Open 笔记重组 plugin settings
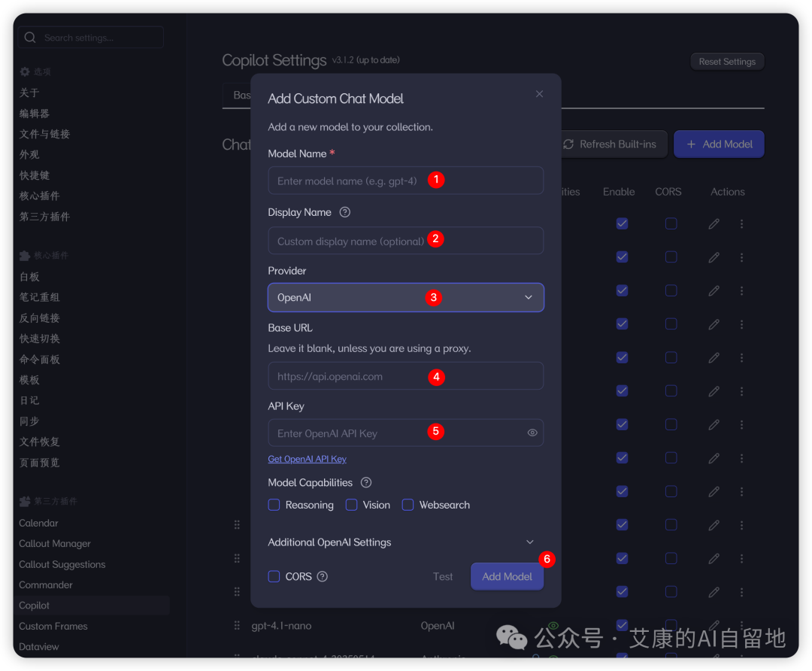The height and width of the screenshot is (671, 812). coord(39,297)
